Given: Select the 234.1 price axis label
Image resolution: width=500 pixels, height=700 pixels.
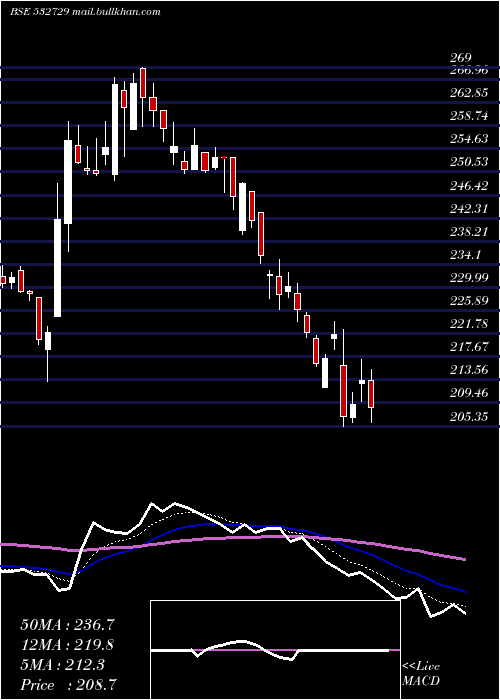Looking at the screenshot, I should 466,254.
